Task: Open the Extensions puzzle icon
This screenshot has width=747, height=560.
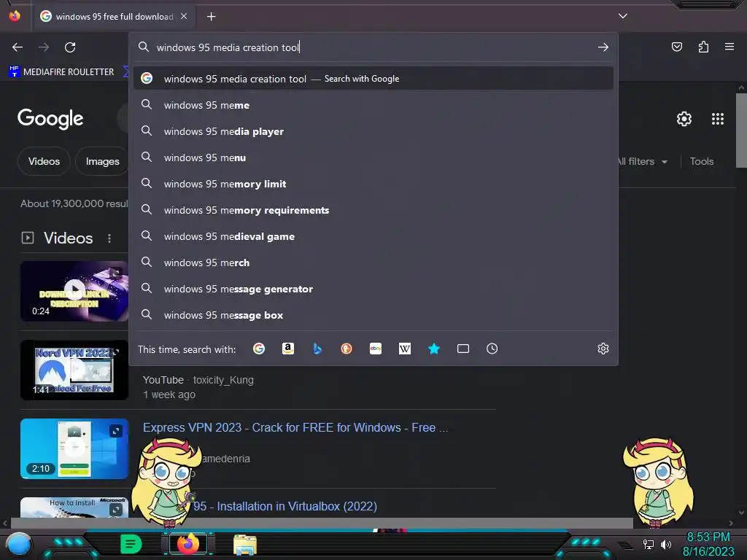Action: coord(703,47)
